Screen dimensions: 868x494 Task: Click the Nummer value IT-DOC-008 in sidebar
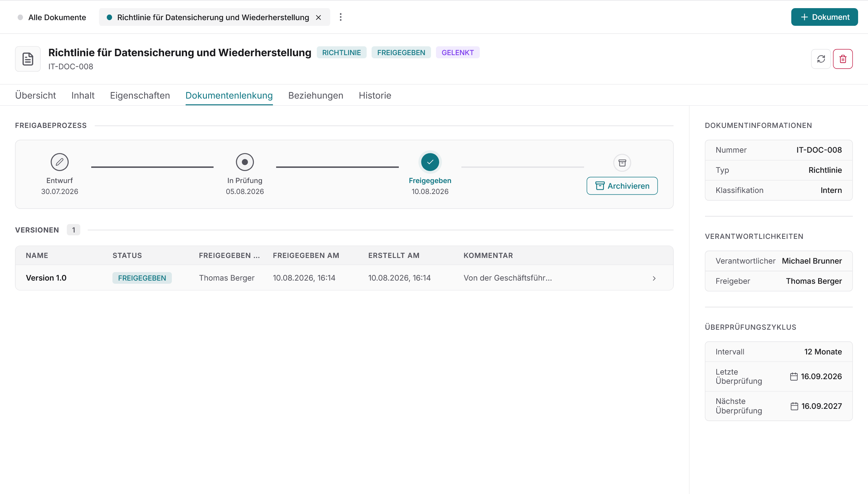tap(819, 150)
